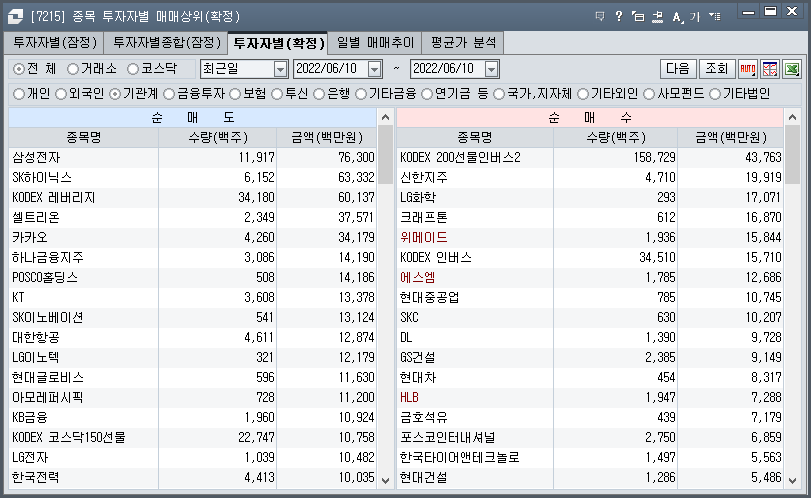Open the list menu icon in title bar
The height and width of the screenshot is (498, 811).
point(715,17)
